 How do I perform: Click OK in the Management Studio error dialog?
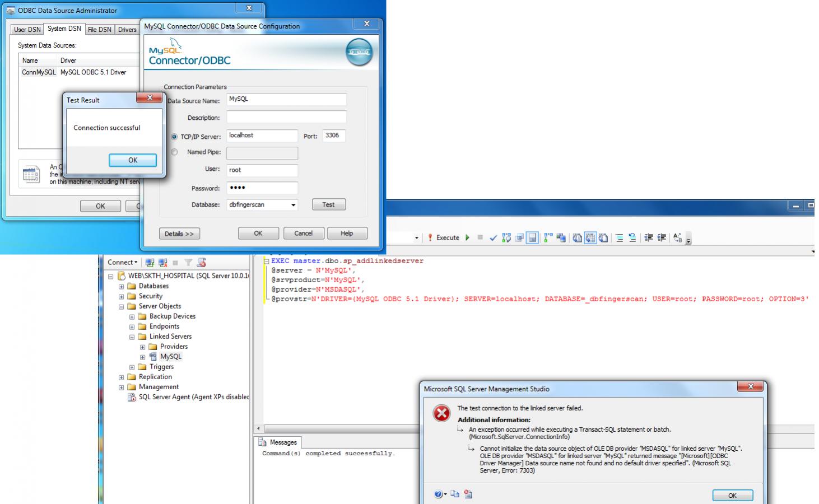click(732, 496)
